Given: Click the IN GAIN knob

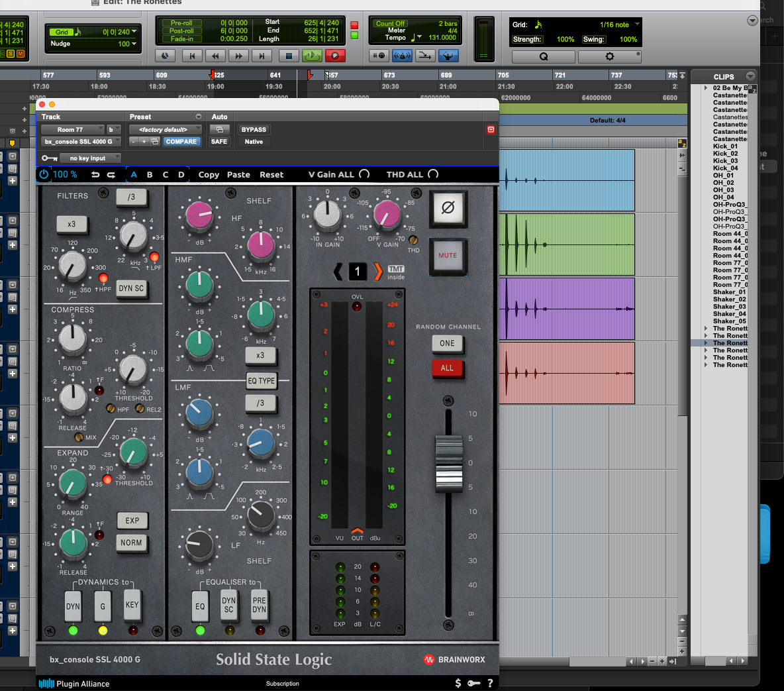Looking at the screenshot, I should click(x=328, y=215).
